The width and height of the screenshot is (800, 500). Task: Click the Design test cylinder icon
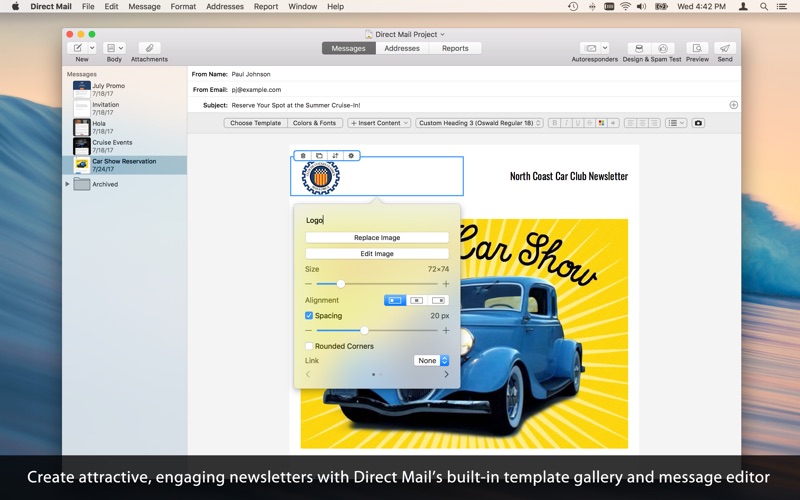639,48
